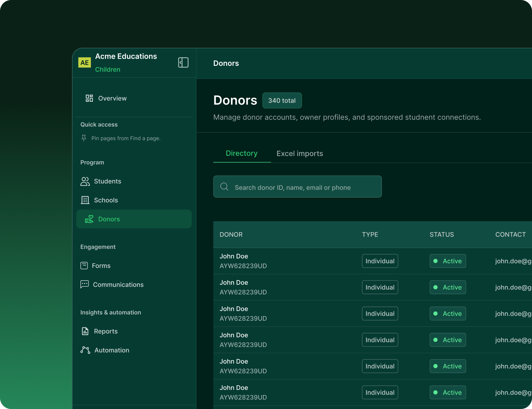The image size is (532, 409).
Task: Click the Quick access heading
Action: click(x=99, y=124)
